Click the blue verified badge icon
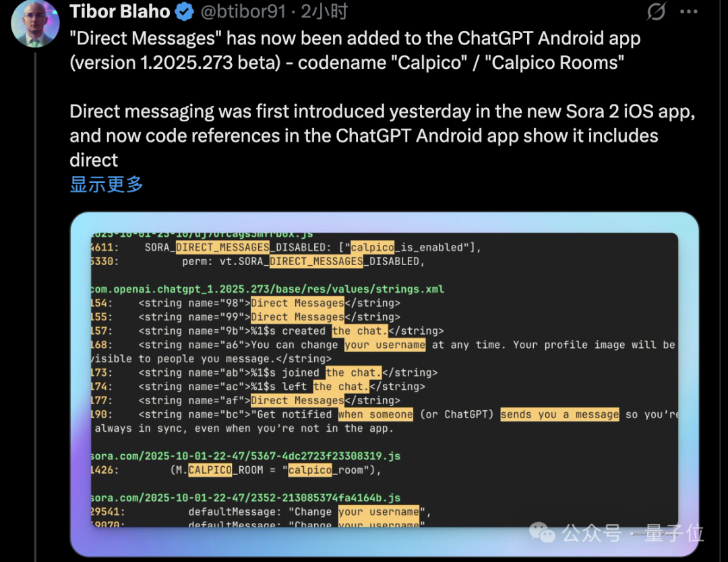Viewport: 728px width, 562px height. point(184,11)
